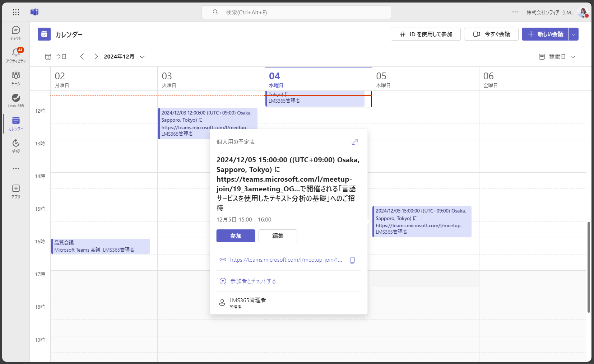The height and width of the screenshot is (364, 594).
Task: Go to the previous week arrow
Action: pos(82,56)
